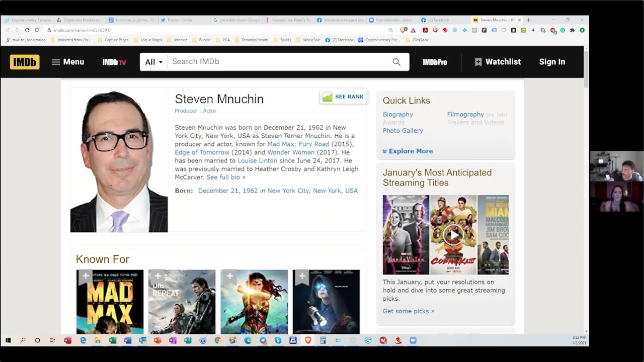This screenshot has height=362, width=644.
Task: Open the Wonder Woman bio link
Action: [x=291, y=152]
